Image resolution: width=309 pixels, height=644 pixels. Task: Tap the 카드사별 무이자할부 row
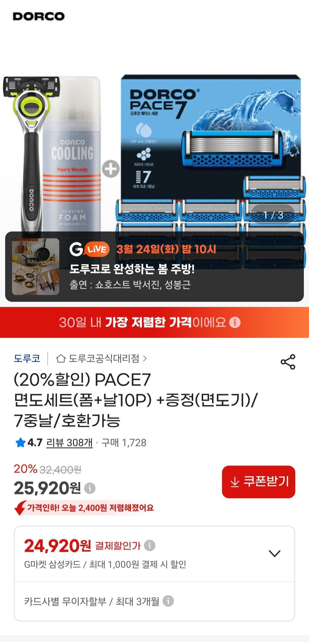point(154,601)
